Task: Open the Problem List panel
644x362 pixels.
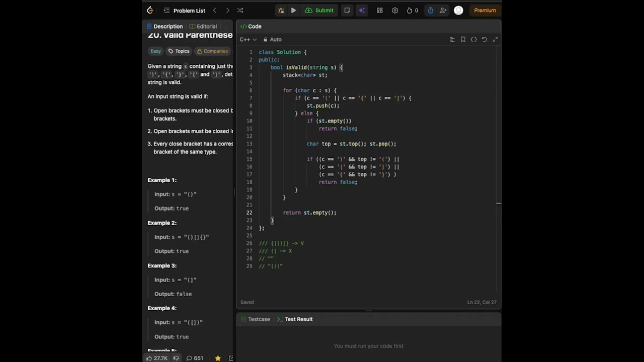Action: pyautogui.click(x=184, y=11)
